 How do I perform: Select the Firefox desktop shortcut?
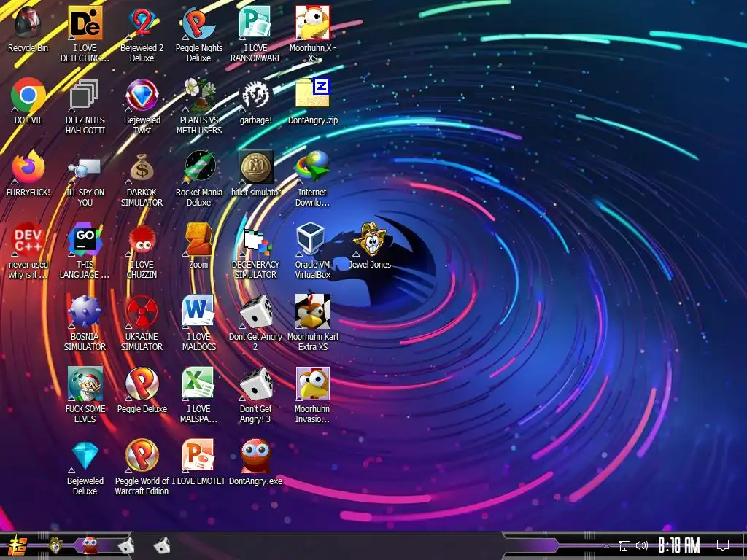tap(28, 174)
